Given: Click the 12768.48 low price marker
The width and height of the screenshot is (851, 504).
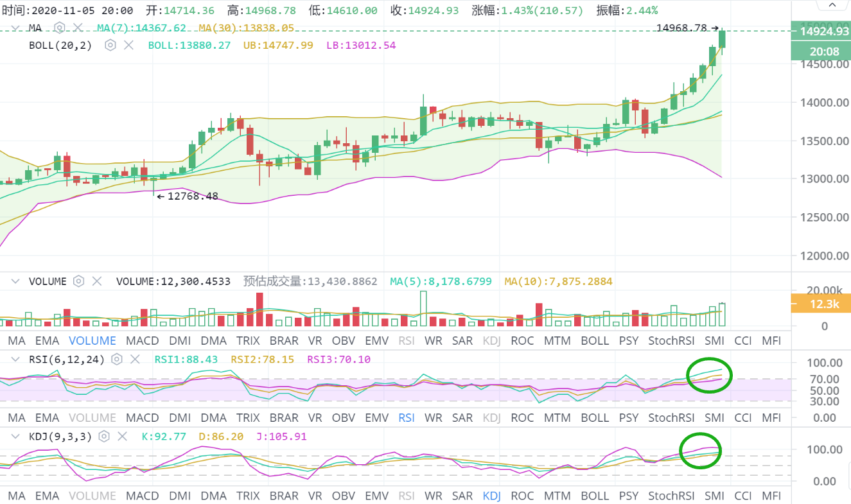Looking at the screenshot, I should click(x=188, y=196).
